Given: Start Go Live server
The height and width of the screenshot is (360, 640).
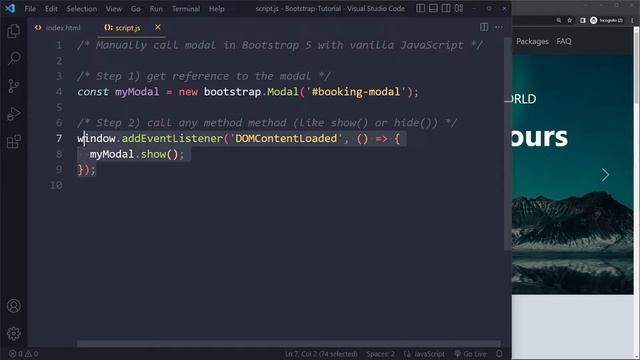Looking at the screenshot, I should [470, 354].
